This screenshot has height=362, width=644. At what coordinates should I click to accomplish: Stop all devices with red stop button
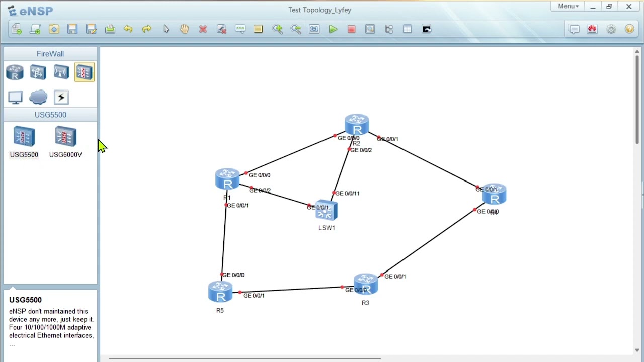(352, 29)
